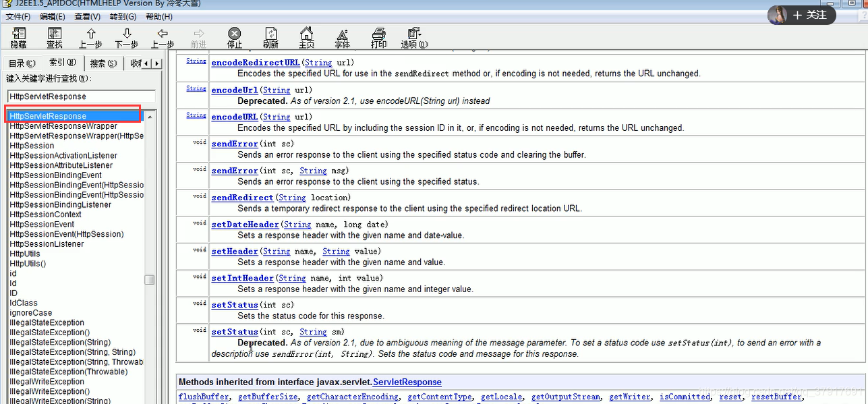Viewport: 868px width, 404px height.
Task: Click the down-arrow 下一步 toolbar icon
Action: point(127,38)
